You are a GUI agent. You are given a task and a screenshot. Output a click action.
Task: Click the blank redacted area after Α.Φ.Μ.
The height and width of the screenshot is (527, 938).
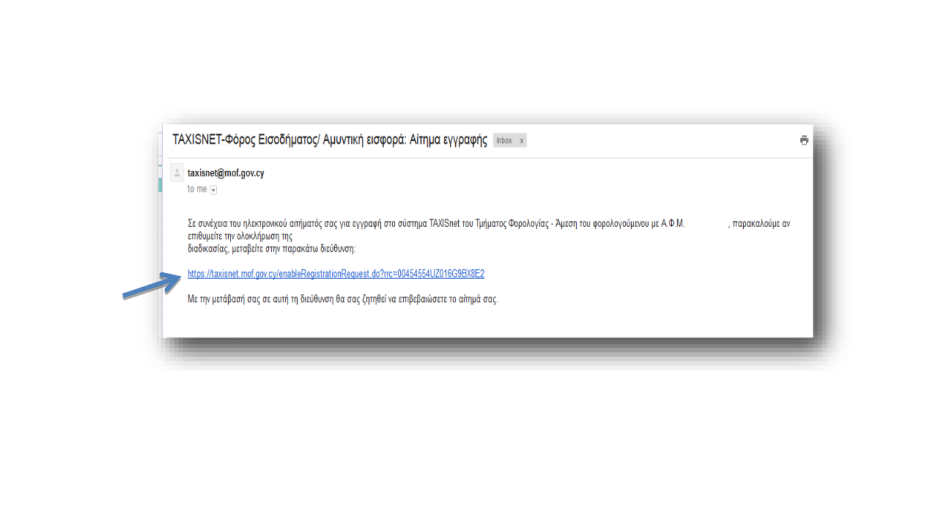pyautogui.click(x=705, y=224)
